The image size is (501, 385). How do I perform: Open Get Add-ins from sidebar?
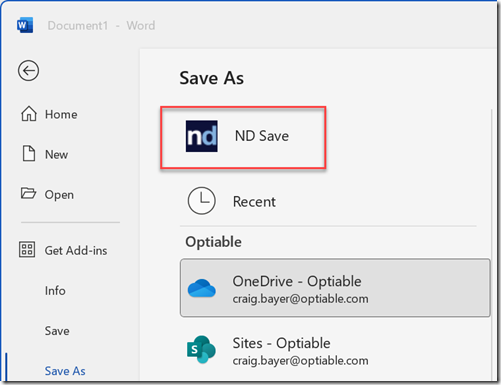76,251
